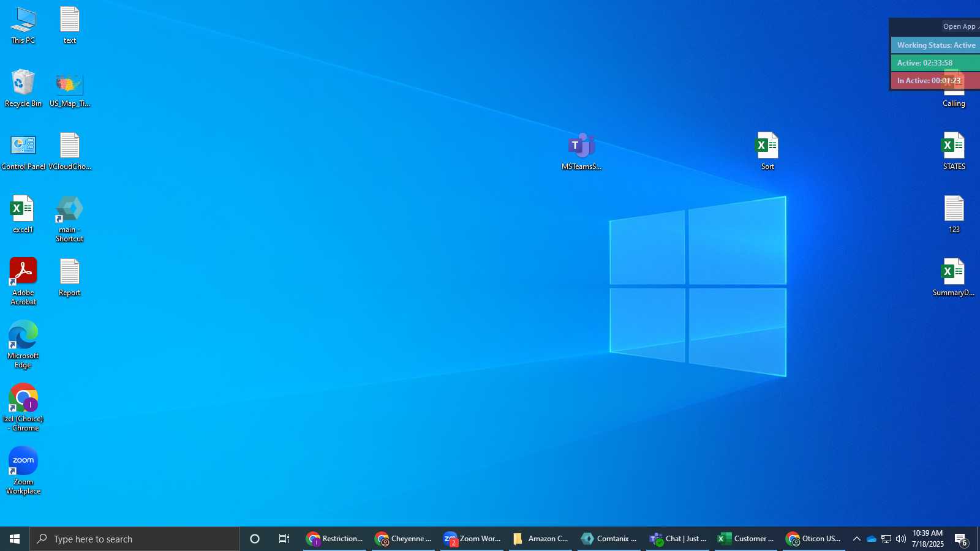980x551 pixels.
Task: Switch to the Chat | Just... Teams window
Action: click(677, 539)
